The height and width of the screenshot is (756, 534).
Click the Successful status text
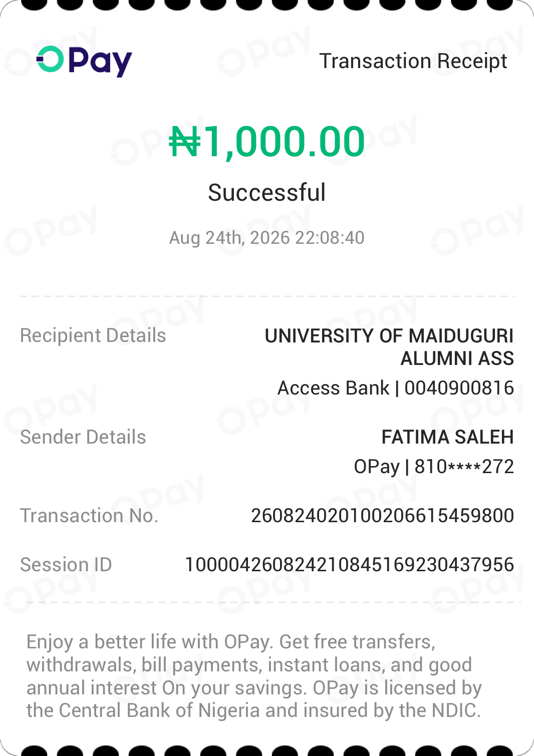pyautogui.click(x=267, y=192)
